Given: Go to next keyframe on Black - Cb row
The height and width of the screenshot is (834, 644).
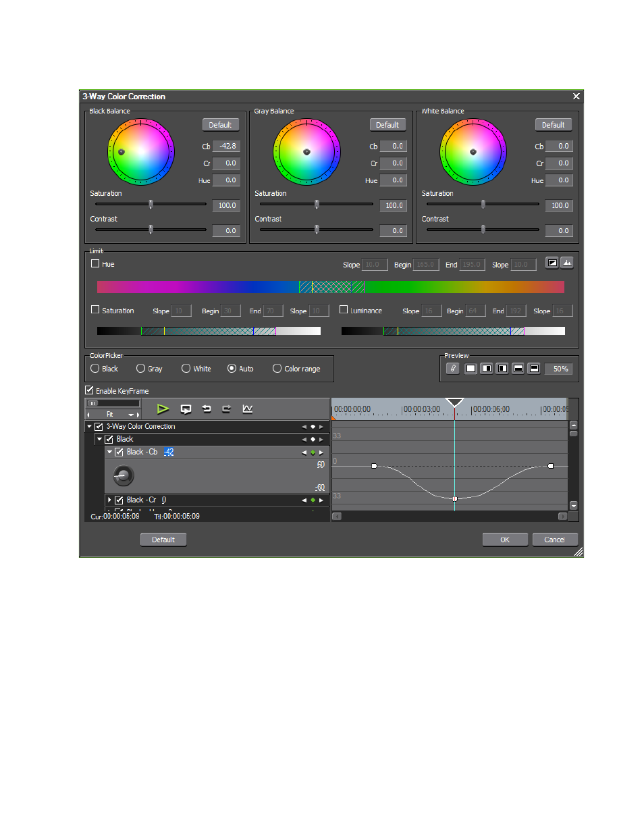Looking at the screenshot, I should tap(321, 452).
